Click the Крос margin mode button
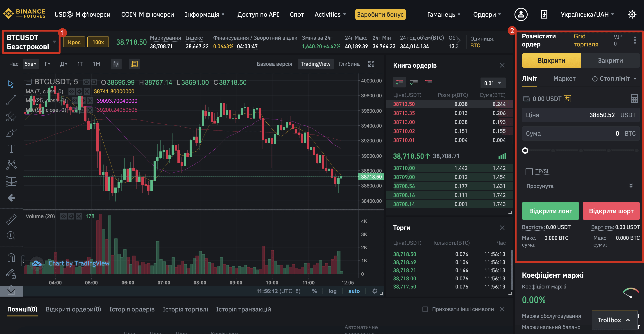 click(x=74, y=42)
